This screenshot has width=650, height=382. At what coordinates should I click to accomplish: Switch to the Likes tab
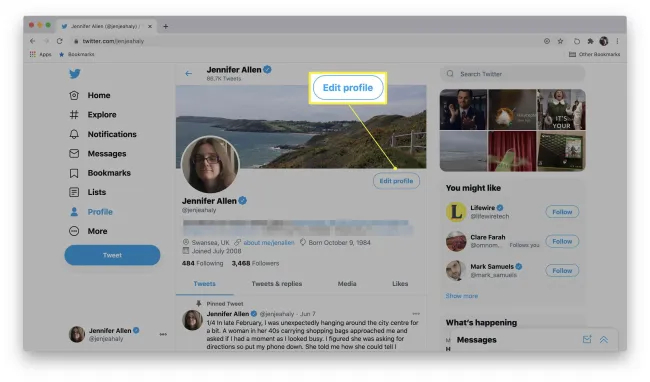(400, 284)
